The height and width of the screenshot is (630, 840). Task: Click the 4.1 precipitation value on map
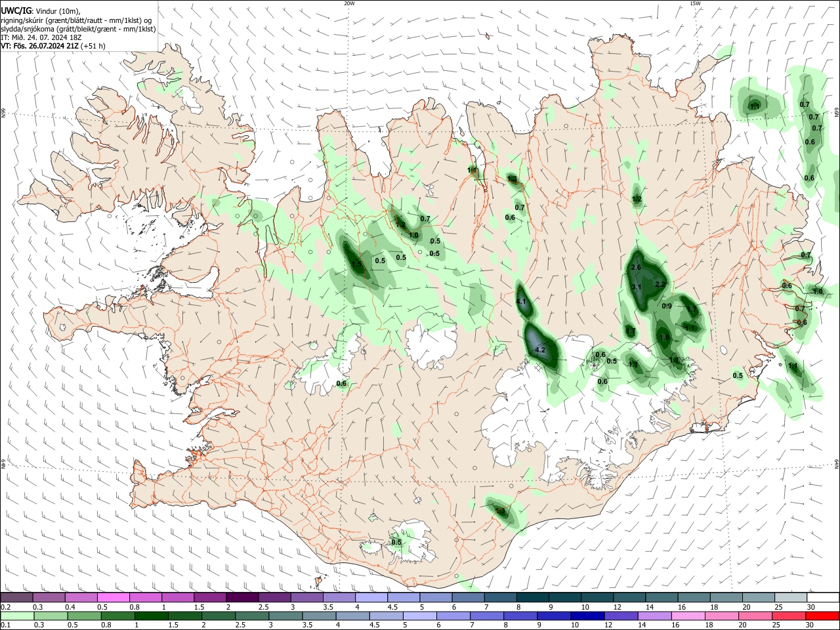(522, 302)
